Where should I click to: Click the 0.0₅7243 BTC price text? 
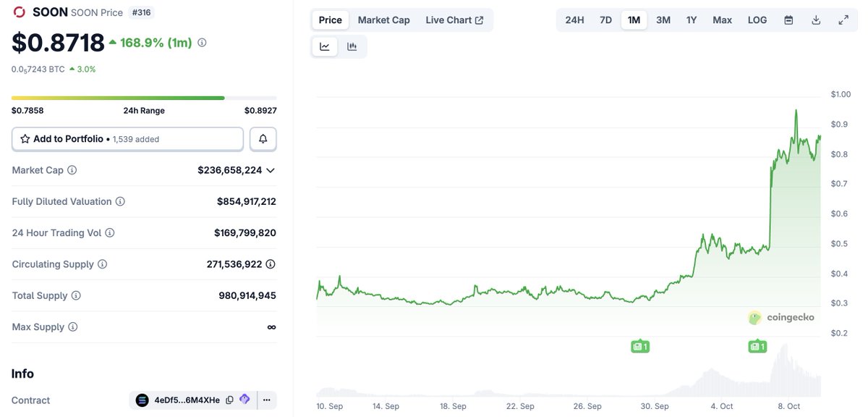pos(38,69)
